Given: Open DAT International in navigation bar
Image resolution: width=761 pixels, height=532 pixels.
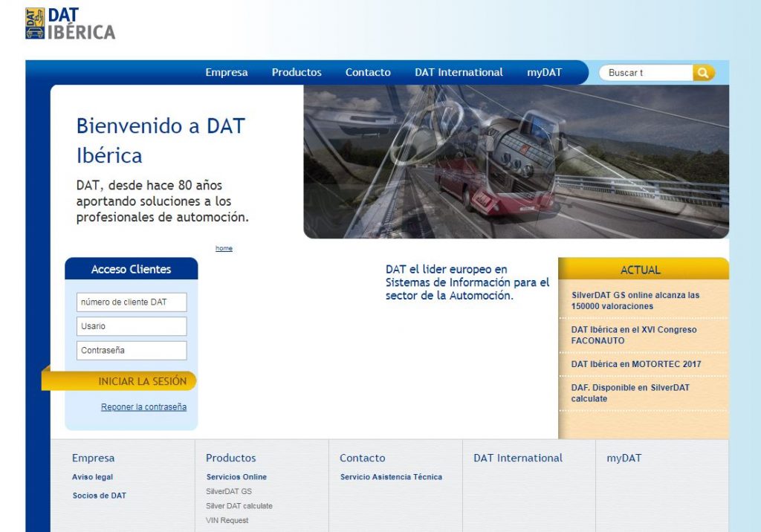Looking at the screenshot, I should [459, 72].
